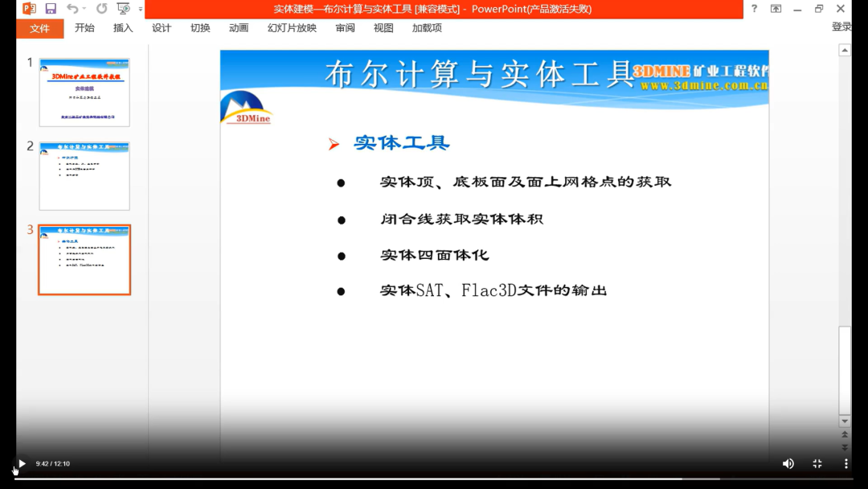Viewport: 868px width, 489px height.
Task: Open video more options menu
Action: pos(845,463)
